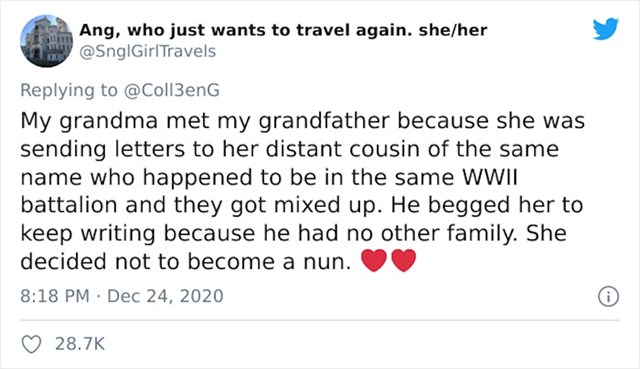Click the Dec 24, 2020 date
This screenshot has height=369, width=640.
click(165, 296)
